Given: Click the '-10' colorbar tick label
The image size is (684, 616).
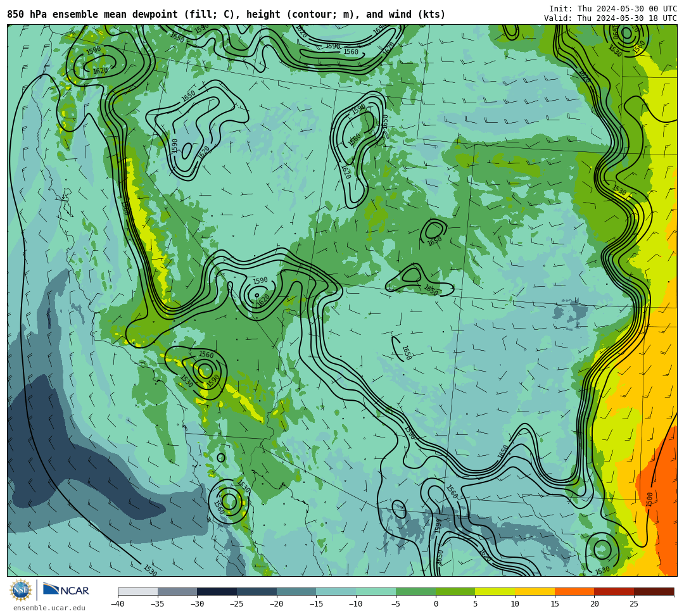Looking at the screenshot, I should point(356,604).
